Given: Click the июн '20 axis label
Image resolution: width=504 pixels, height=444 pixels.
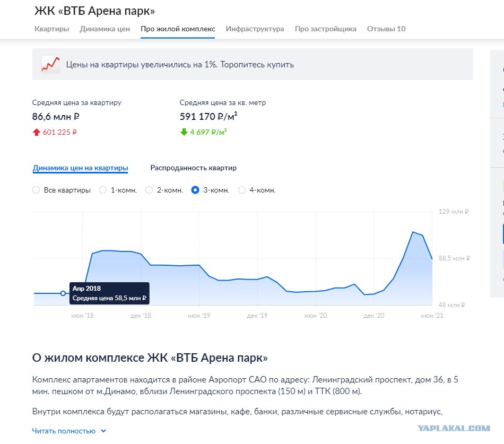Looking at the screenshot, I should [316, 316].
